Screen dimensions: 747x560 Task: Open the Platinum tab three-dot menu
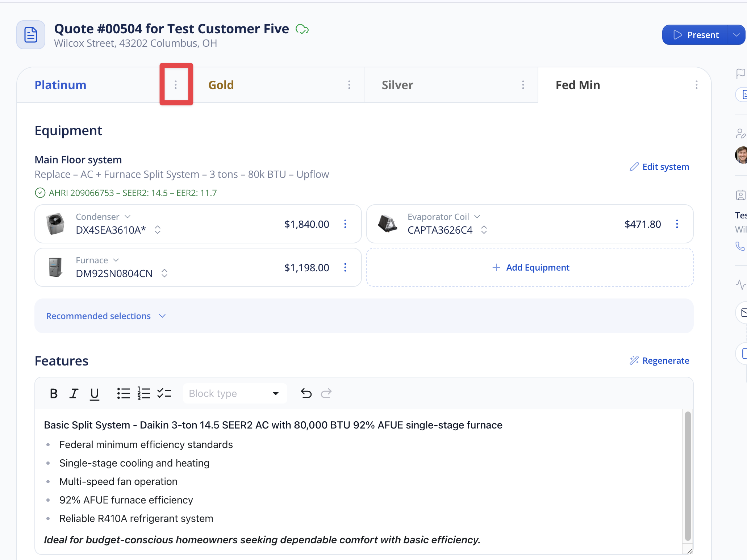point(176,85)
